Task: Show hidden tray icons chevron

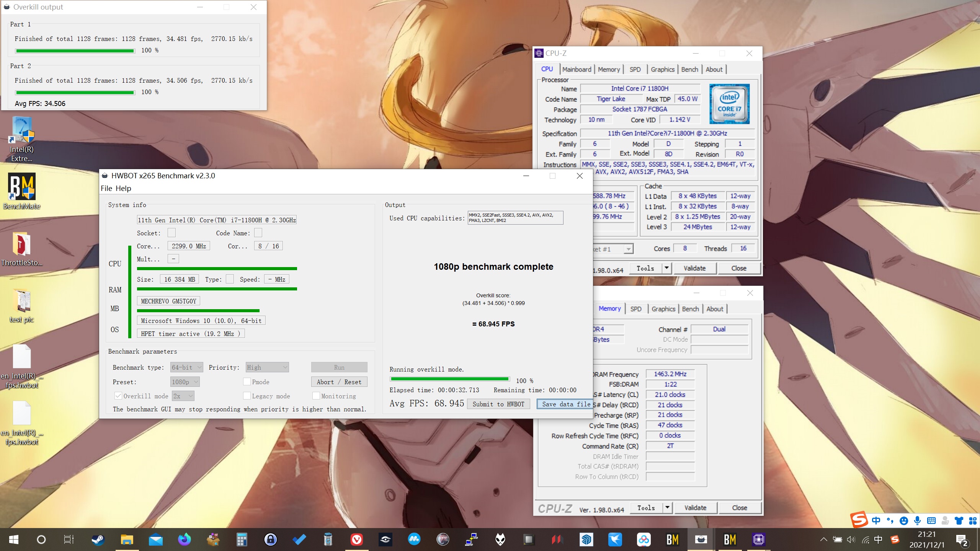Action: click(x=823, y=540)
